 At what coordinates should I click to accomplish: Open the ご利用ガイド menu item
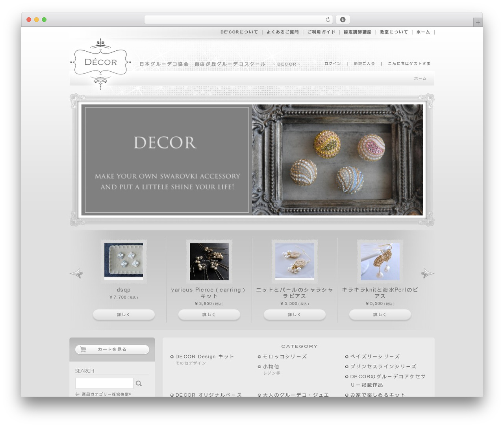click(321, 32)
